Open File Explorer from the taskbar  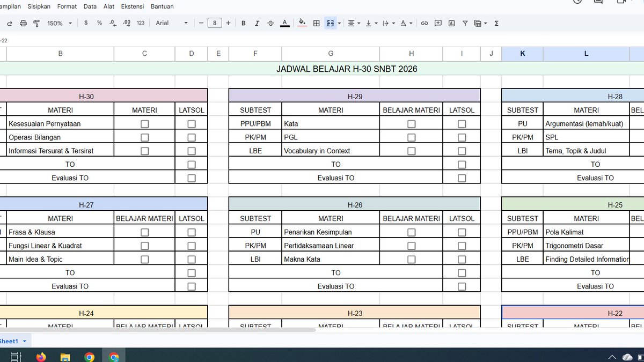point(65,357)
